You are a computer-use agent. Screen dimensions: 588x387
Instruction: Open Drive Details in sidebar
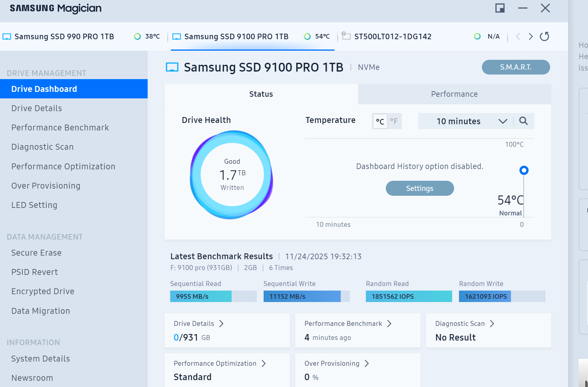tap(74, 108)
